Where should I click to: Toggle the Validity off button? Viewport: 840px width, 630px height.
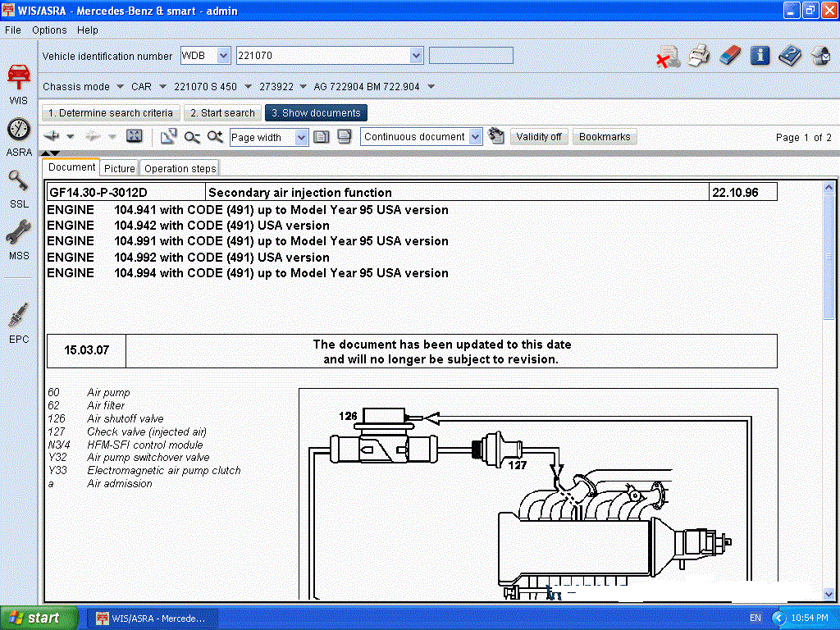pos(539,137)
